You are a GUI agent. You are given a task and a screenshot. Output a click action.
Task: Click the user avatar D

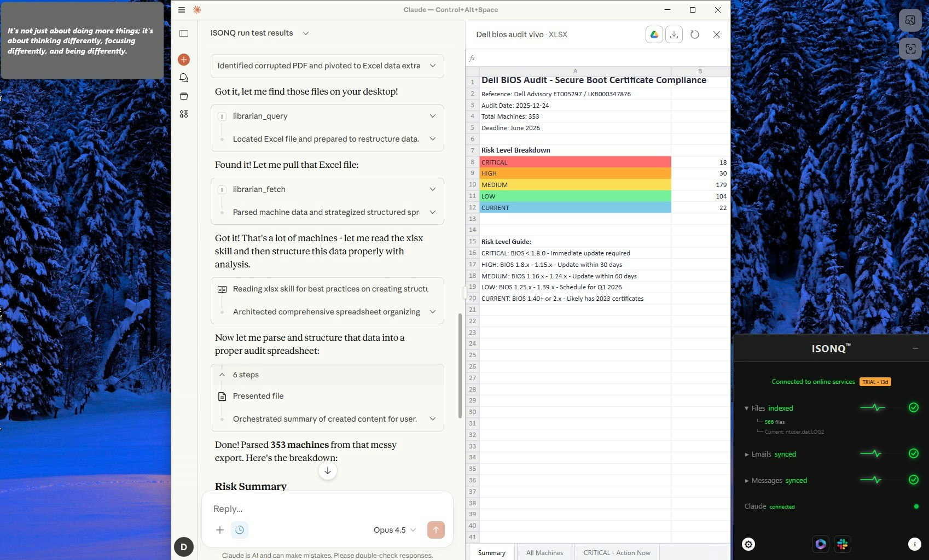click(184, 547)
